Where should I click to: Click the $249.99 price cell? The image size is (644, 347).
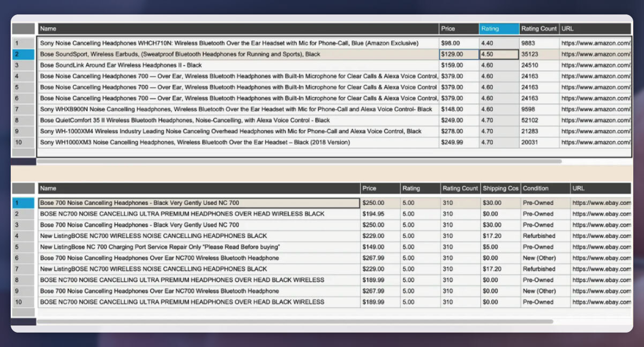459,142
